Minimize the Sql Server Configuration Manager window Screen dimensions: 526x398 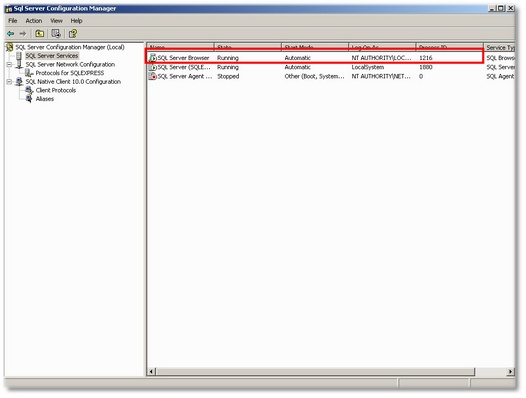tap(492, 8)
